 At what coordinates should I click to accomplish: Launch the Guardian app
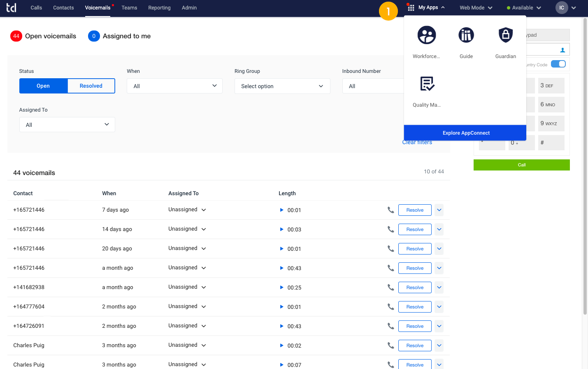pyautogui.click(x=506, y=35)
